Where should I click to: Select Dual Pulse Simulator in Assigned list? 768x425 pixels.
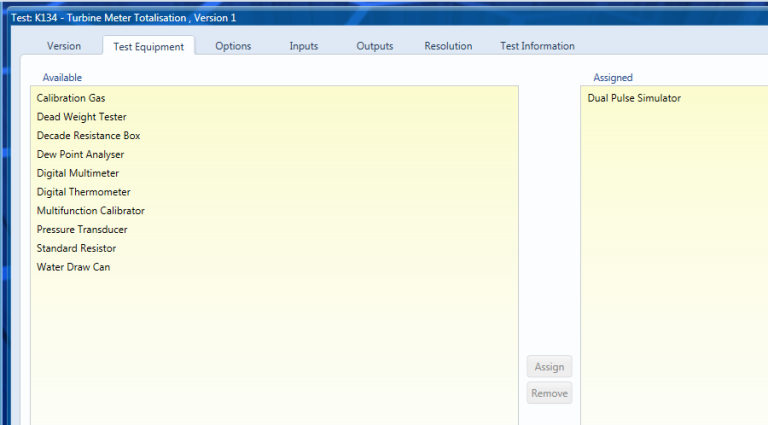[634, 98]
